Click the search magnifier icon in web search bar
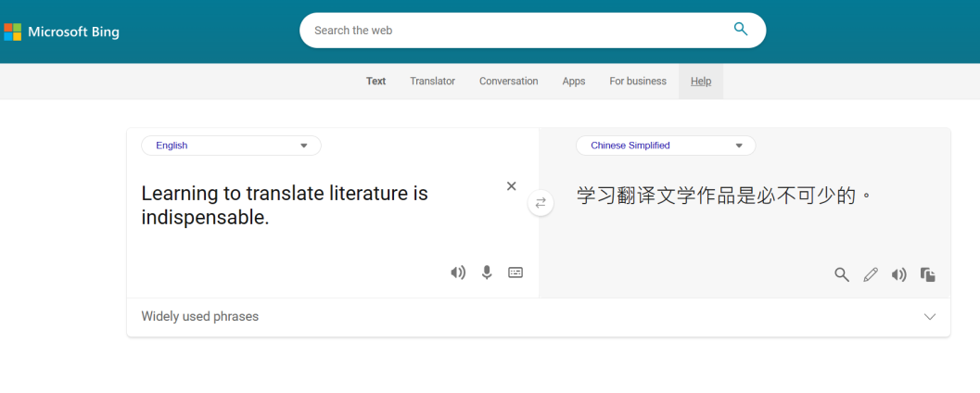 pyautogui.click(x=741, y=30)
